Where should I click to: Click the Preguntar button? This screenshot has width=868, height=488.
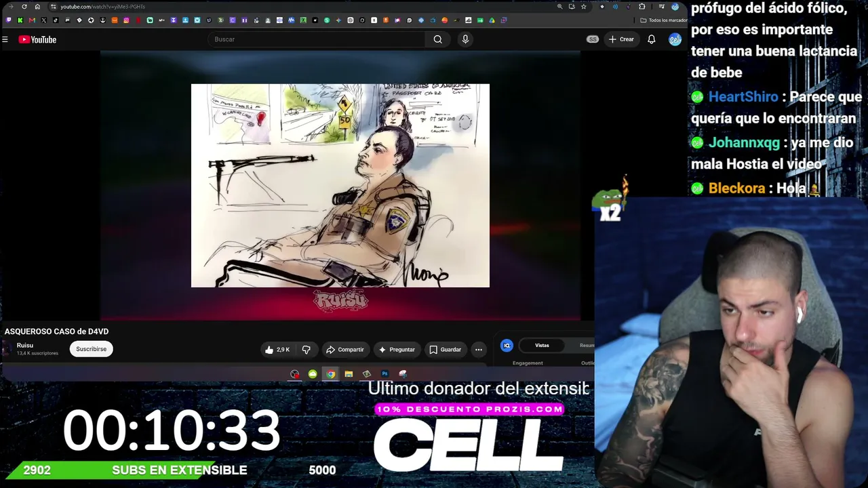397,350
